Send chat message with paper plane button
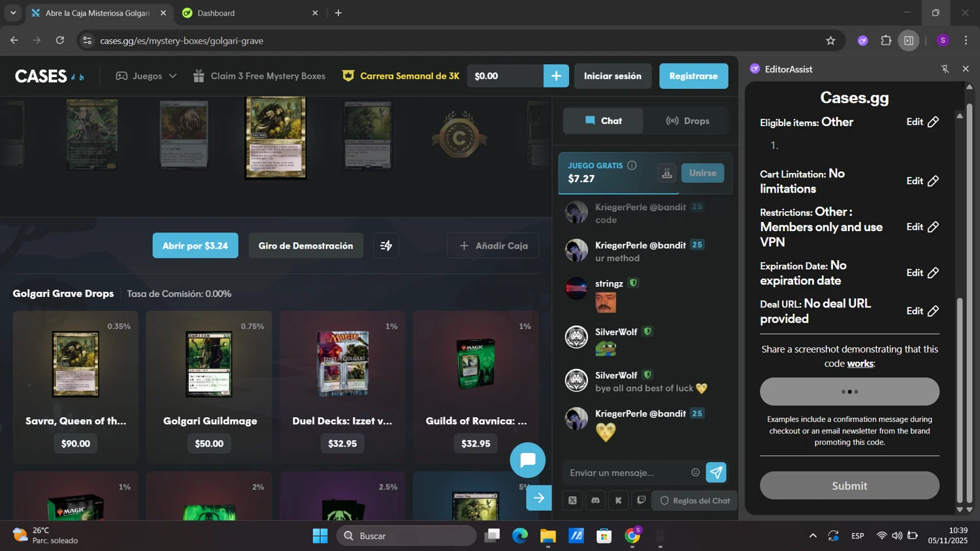 (x=716, y=472)
